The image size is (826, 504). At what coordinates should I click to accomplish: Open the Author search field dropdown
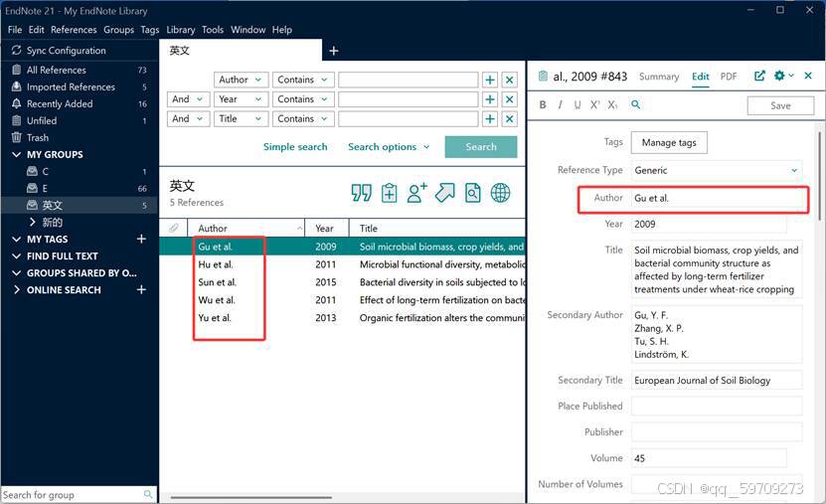(x=241, y=80)
